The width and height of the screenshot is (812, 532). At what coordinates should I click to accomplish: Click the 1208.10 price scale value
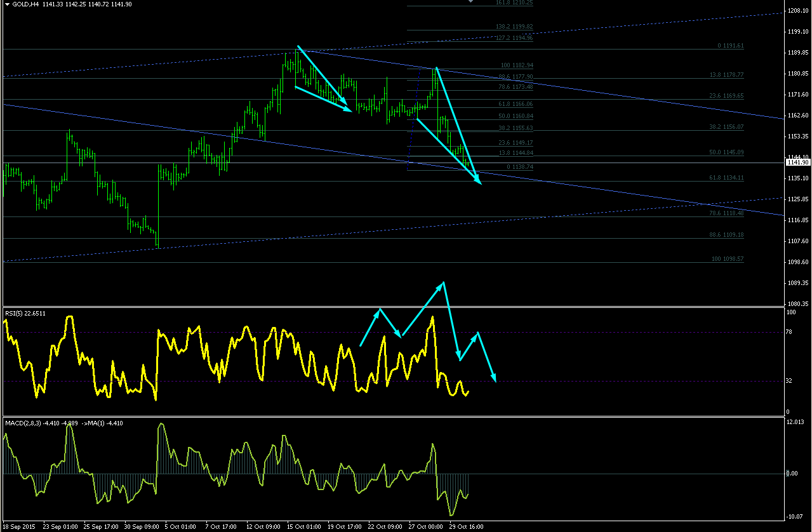(x=798, y=11)
